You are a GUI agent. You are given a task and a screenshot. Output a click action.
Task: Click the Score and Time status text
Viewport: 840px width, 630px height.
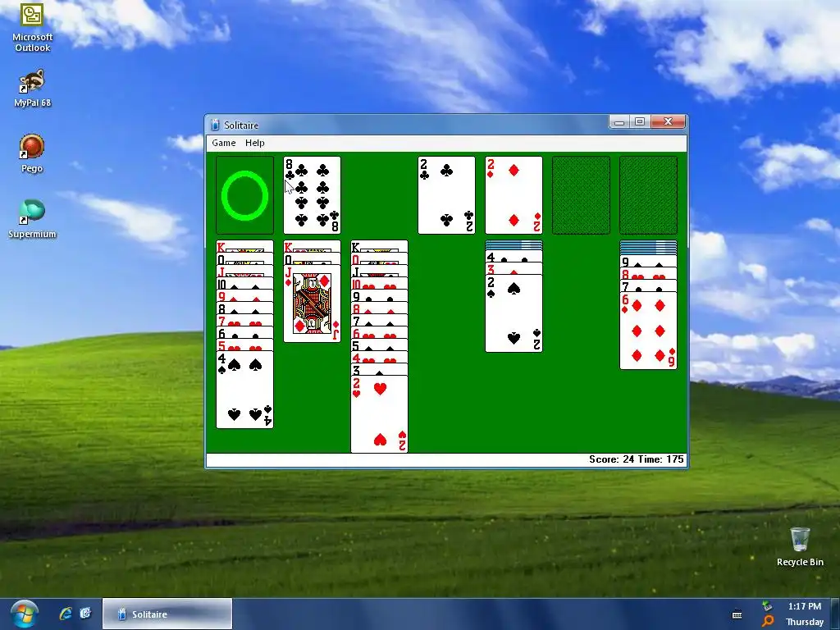(636, 459)
